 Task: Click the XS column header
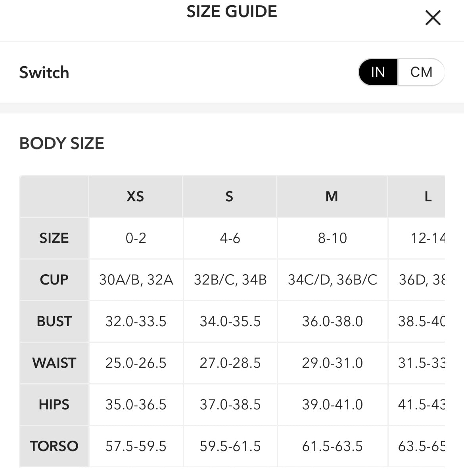(x=135, y=197)
